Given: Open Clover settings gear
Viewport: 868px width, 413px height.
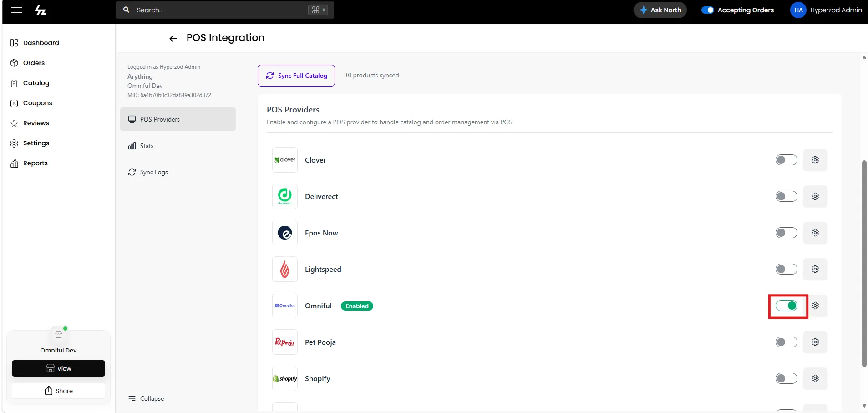Looking at the screenshot, I should tap(815, 160).
